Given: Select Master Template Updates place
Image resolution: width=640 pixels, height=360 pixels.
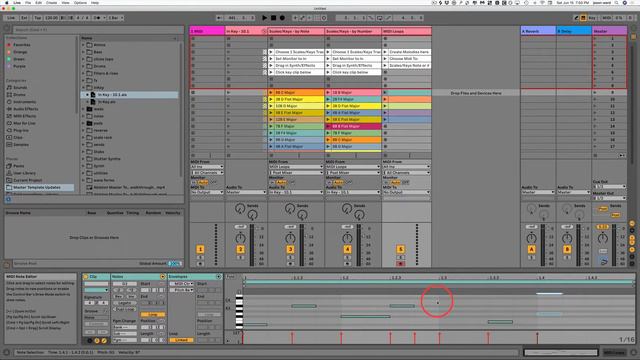Looking at the screenshot, I should point(39,187).
